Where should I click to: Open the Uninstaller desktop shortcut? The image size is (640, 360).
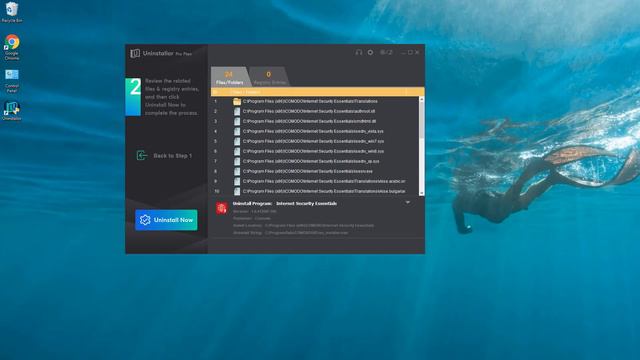click(x=11, y=111)
